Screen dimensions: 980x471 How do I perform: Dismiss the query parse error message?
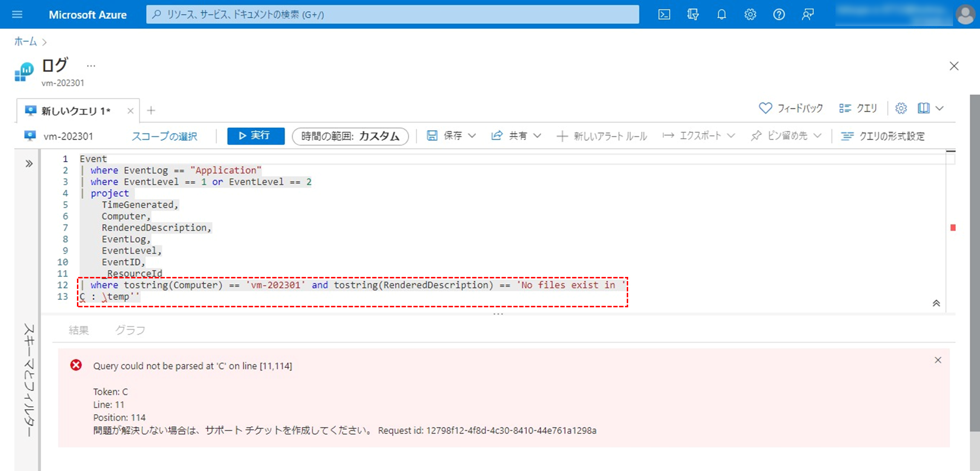[938, 360]
